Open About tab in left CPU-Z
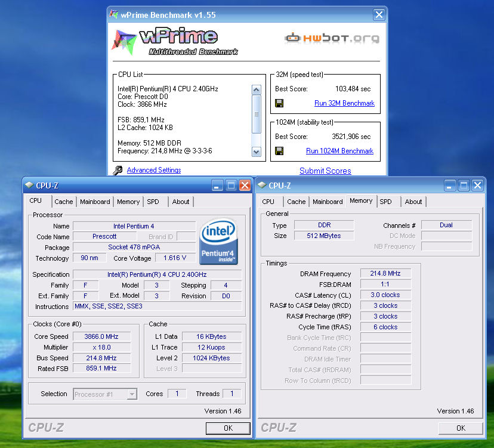The image size is (494, 448). (181, 202)
